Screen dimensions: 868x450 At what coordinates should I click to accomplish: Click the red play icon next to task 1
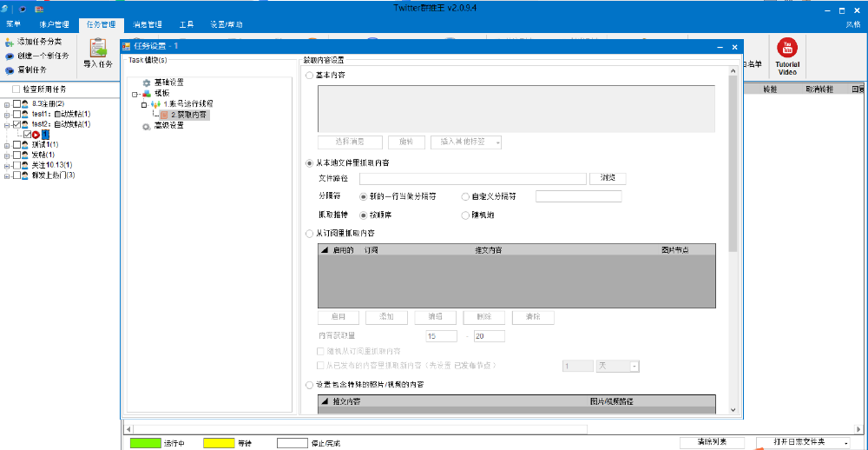coord(36,134)
